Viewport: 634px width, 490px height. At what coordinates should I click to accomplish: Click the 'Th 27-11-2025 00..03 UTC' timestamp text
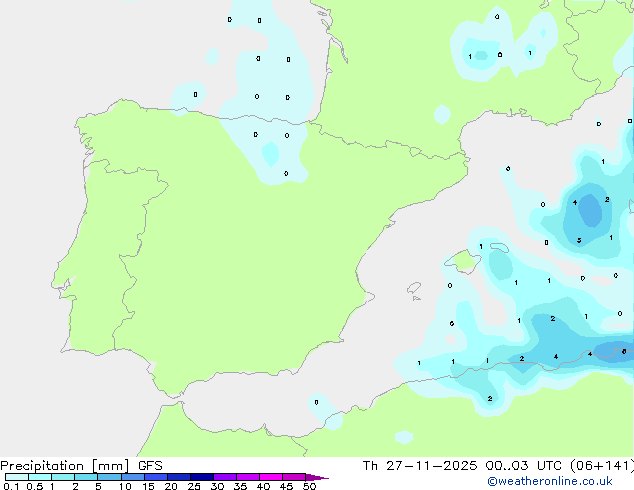462,466
